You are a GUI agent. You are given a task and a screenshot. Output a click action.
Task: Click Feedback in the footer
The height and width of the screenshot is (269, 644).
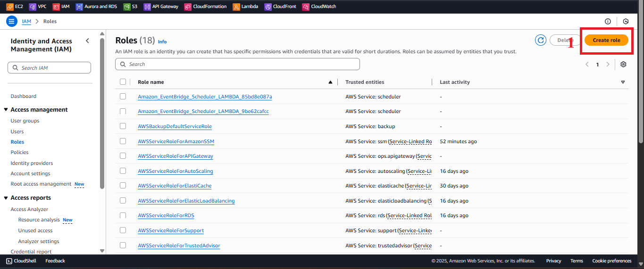point(55,261)
